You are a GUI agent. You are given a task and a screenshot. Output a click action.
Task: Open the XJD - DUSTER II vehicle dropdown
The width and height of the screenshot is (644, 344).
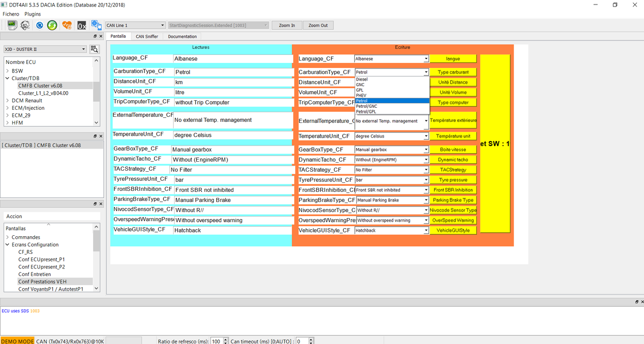pyautogui.click(x=45, y=49)
